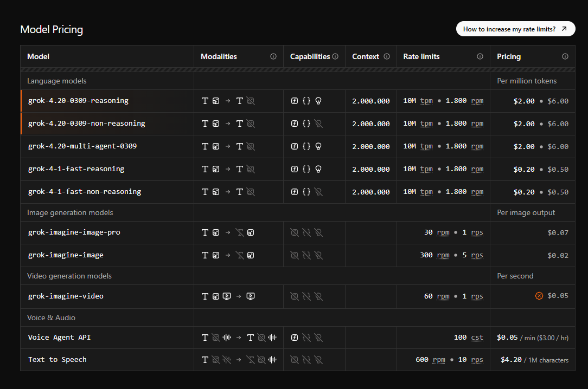Click the tpm abbreviation in grok-4.20-multi-agent-0309 row
Image resolution: width=588 pixels, height=389 pixels.
(426, 146)
